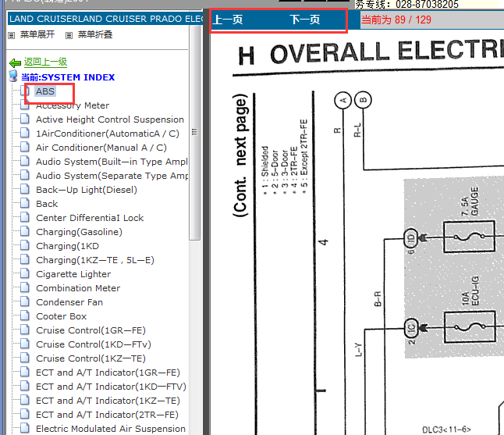Click the SYSTEM INDEX computer icon
Viewport: 504px width, 435px height.
tap(13, 77)
